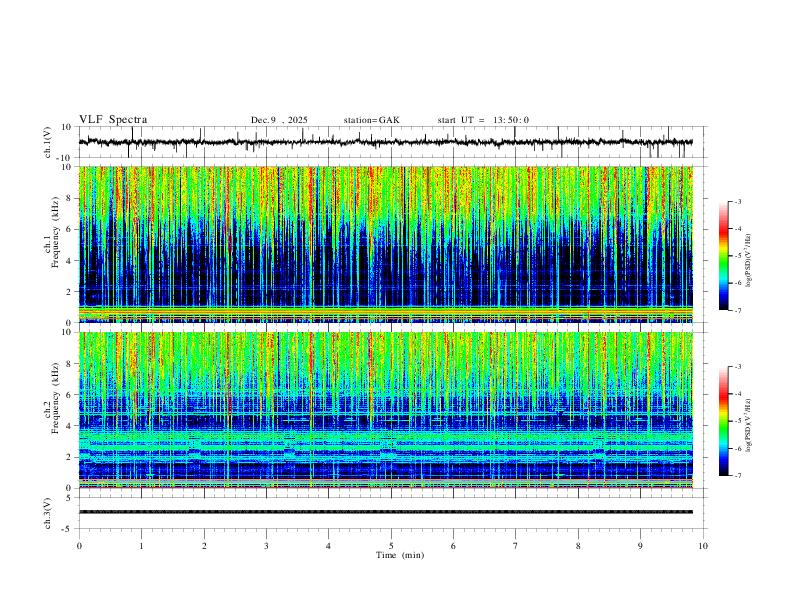Click the time axis tick label "7"
Viewport: 792px width, 612px height.
[516, 546]
